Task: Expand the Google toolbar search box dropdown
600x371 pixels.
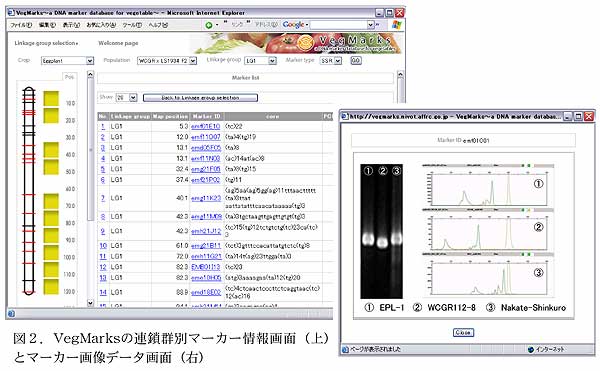Action: 370,25
